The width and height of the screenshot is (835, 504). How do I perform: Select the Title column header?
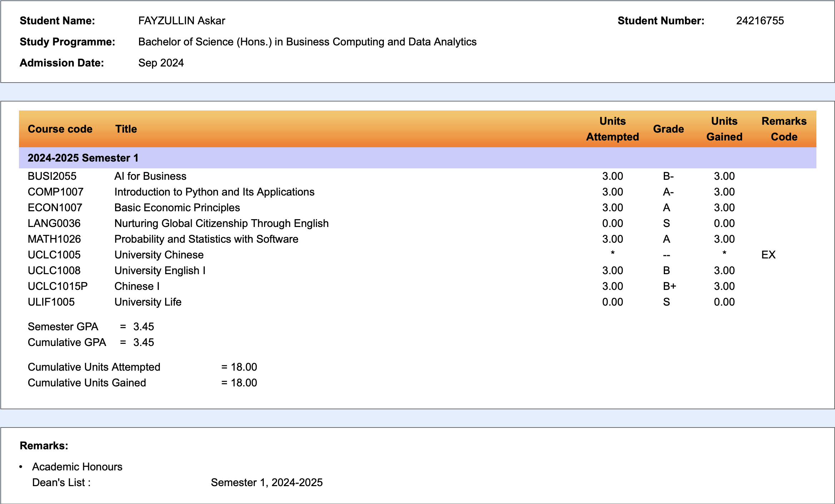[x=126, y=129]
